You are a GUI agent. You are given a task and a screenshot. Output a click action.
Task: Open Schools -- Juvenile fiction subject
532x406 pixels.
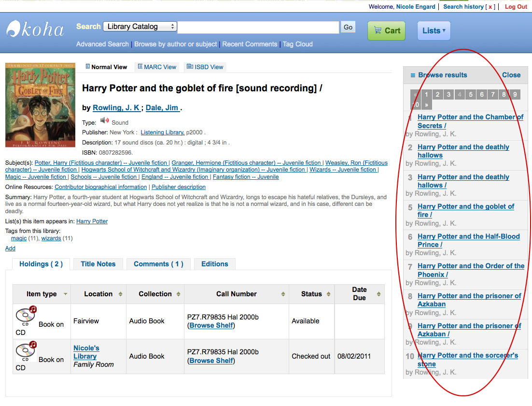(104, 177)
